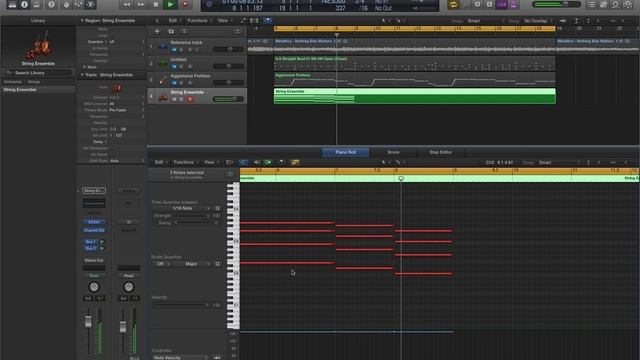Open the Editors scissors button
The width and height of the screenshot is (640, 360).
click(90, 4)
